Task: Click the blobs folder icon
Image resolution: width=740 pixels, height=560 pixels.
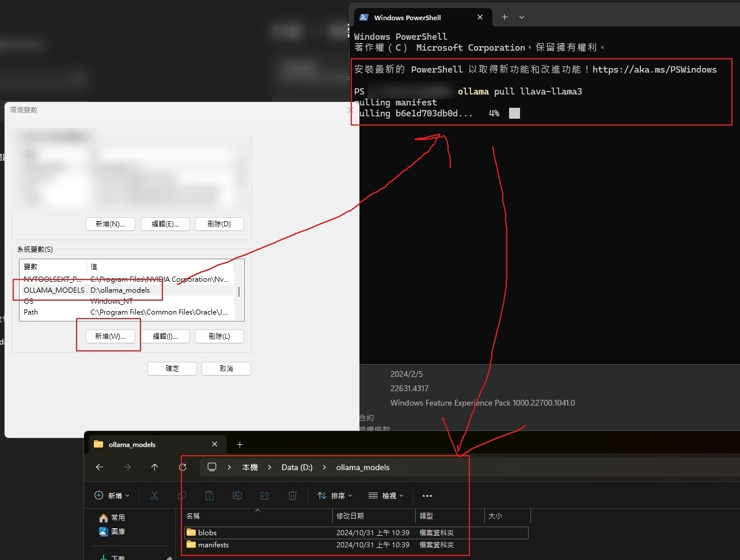Action: [191, 532]
